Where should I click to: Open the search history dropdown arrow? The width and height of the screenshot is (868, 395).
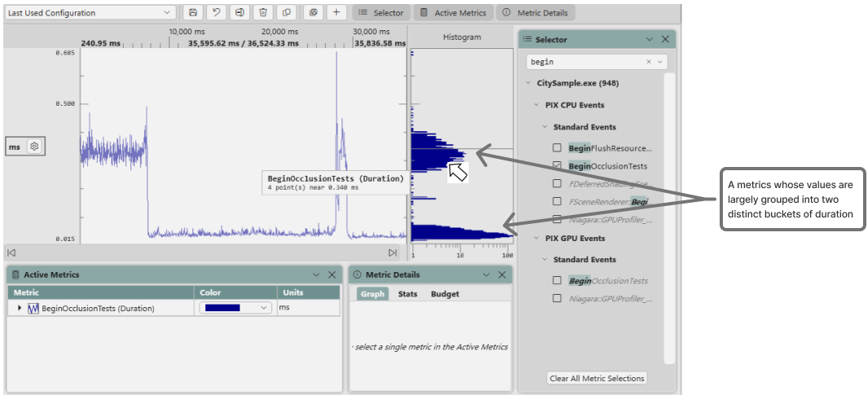pos(660,62)
